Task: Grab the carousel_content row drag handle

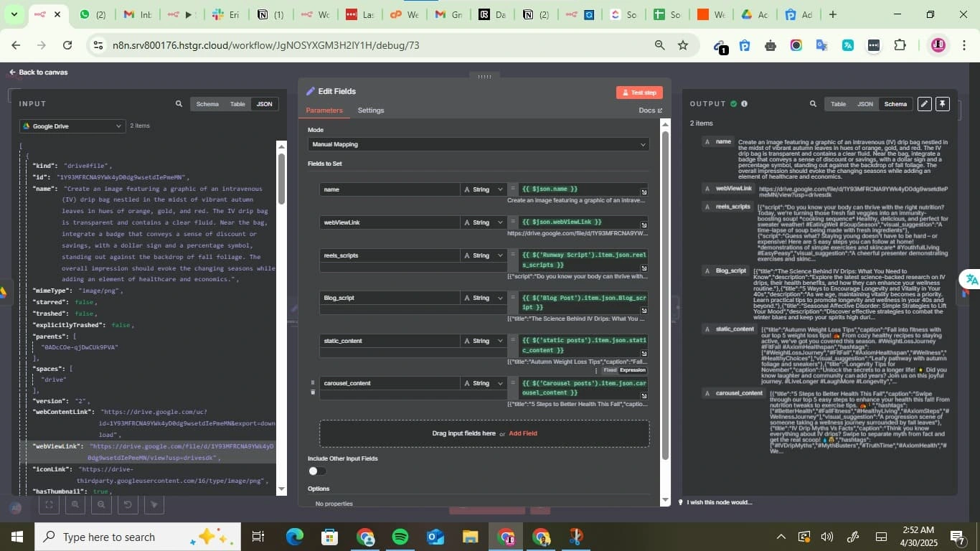Action: click(x=312, y=383)
